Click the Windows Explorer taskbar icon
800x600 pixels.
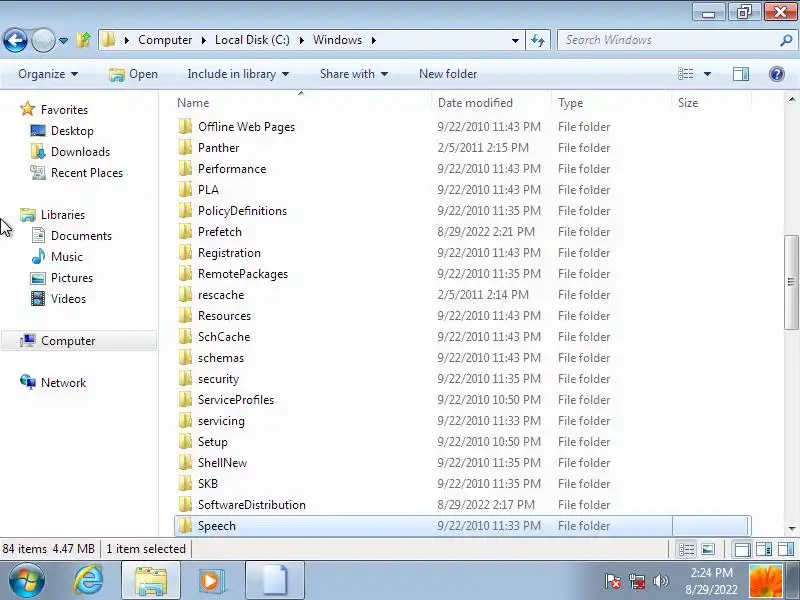151,581
